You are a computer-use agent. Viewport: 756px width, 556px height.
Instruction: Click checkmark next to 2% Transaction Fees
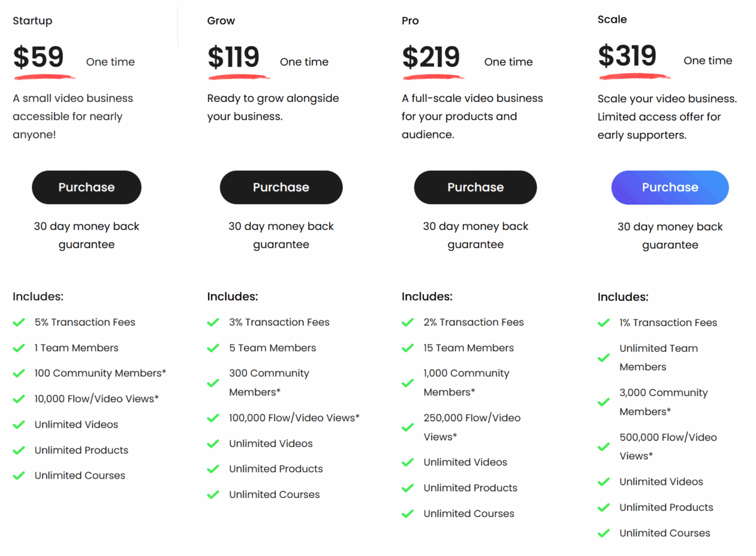[x=408, y=322]
